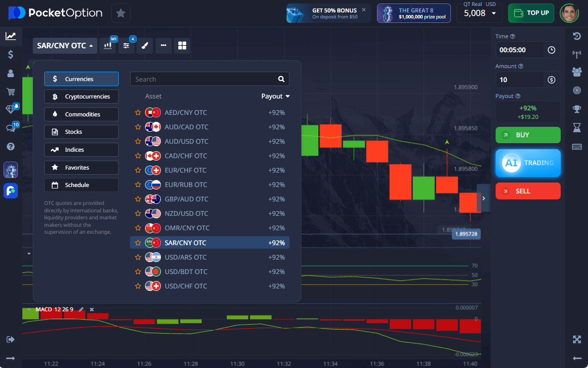The width and height of the screenshot is (588, 368).
Task: Toggle favorite star for EUR/RUB OTC
Action: [138, 185]
